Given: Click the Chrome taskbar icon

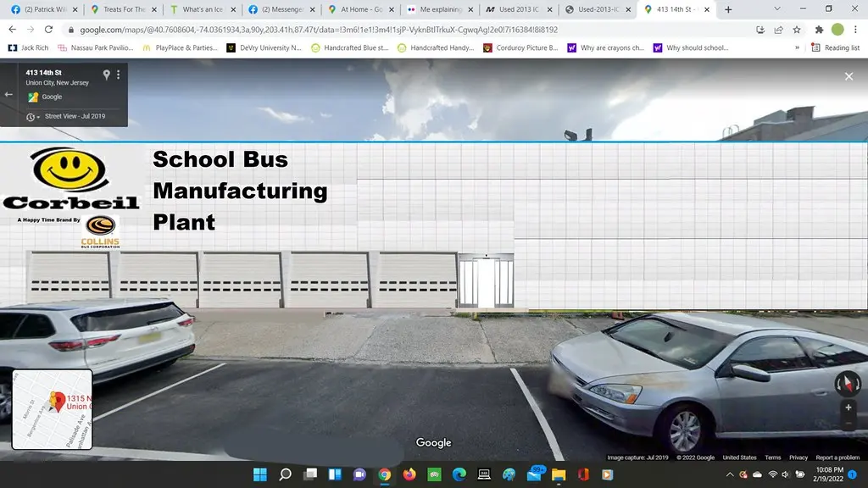Looking at the screenshot, I should click(385, 474).
